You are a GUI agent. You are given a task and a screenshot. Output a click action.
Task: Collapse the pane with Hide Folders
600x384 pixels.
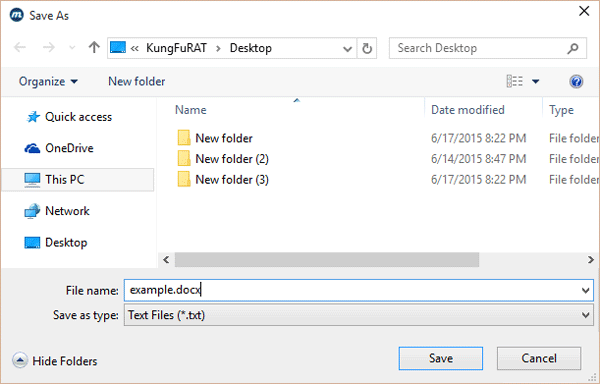(55, 361)
